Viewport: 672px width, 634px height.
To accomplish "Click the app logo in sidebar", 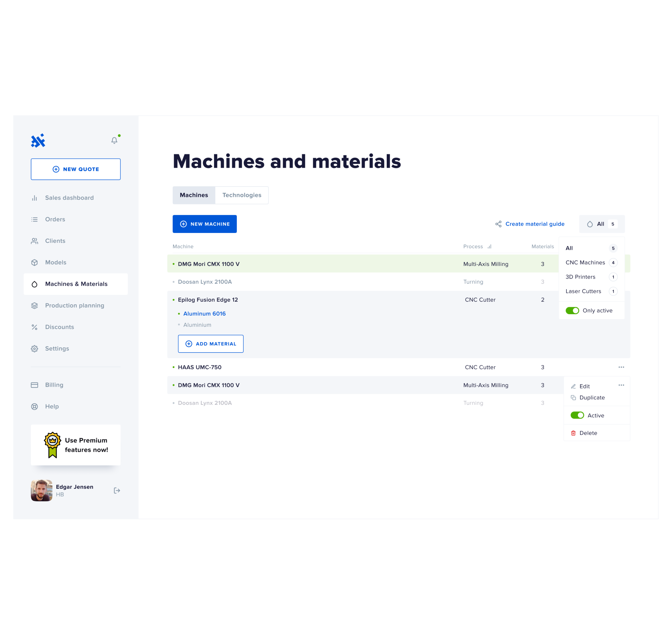I will point(38,141).
